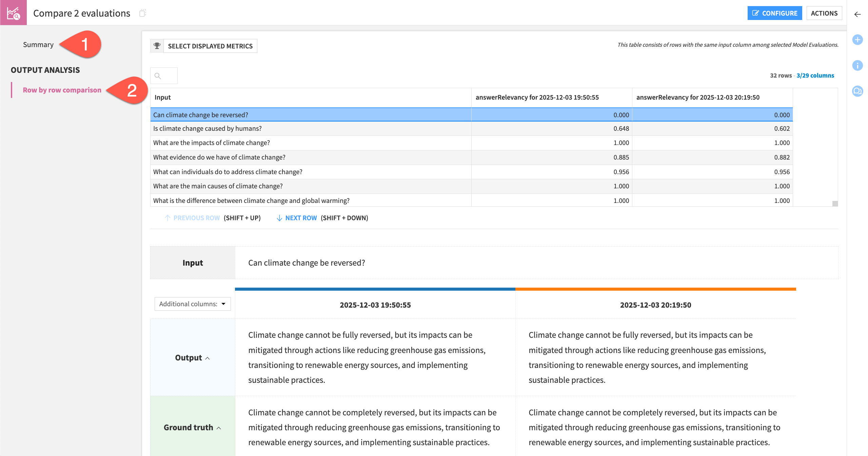Open the add comparison plus icon on right edge
This screenshot has height=456, width=868.
click(x=858, y=39)
